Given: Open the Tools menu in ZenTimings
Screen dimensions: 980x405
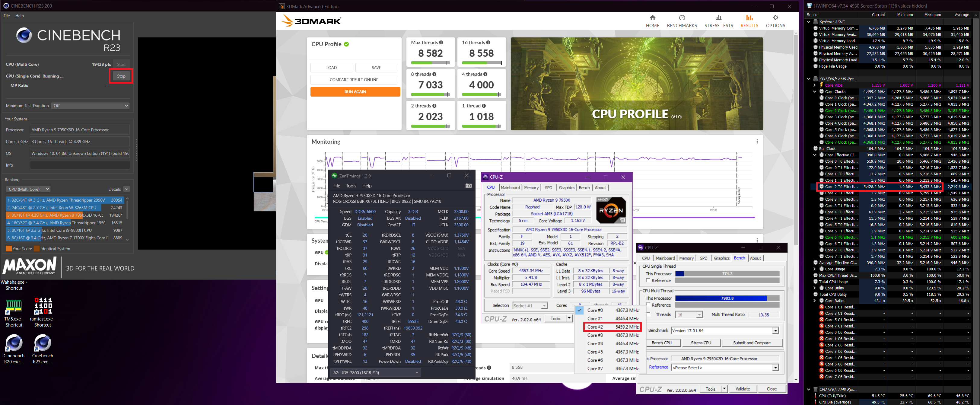Looking at the screenshot, I should [x=351, y=186].
